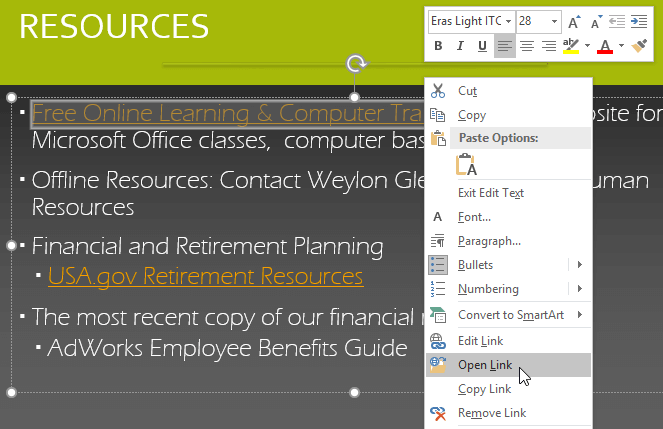Viewport: 663px width, 429px height.
Task: Apply the yellow text highlight color
Action: click(571, 46)
